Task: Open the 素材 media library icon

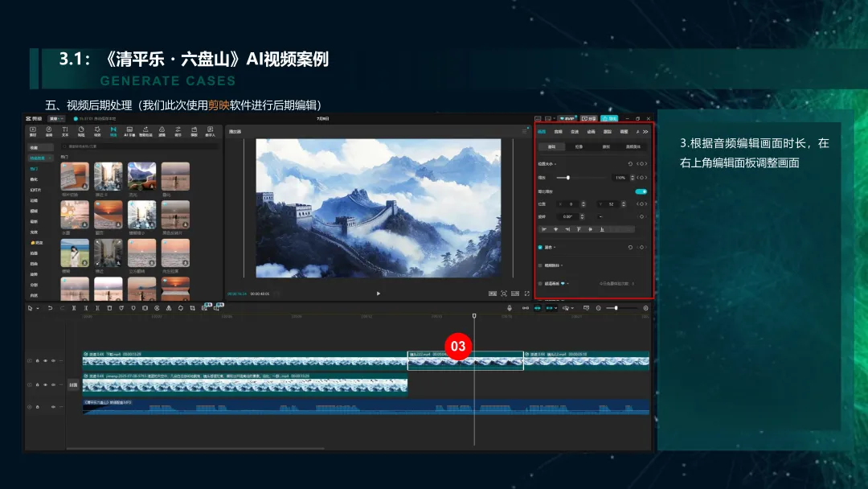Action: click(x=33, y=131)
